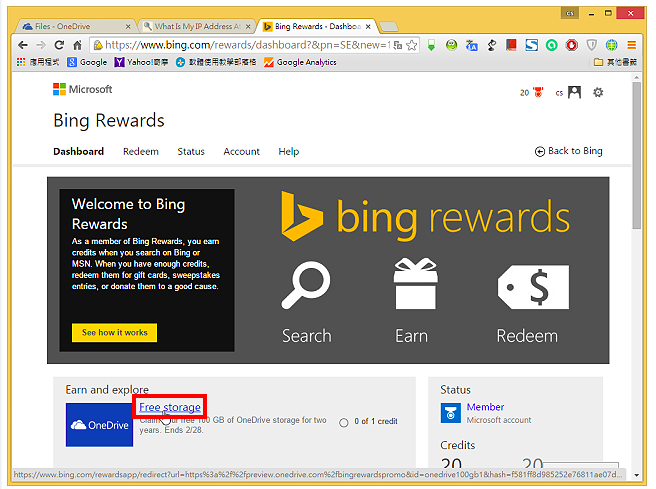This screenshot has height=489, width=656.
Task: Open the browser home page icon
Action: pos(77,45)
